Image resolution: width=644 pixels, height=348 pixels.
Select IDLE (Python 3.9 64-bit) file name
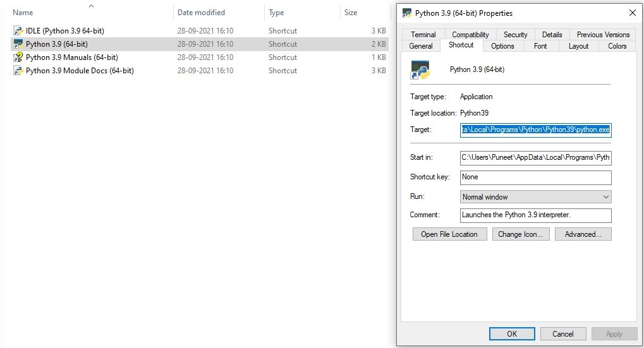click(x=65, y=31)
